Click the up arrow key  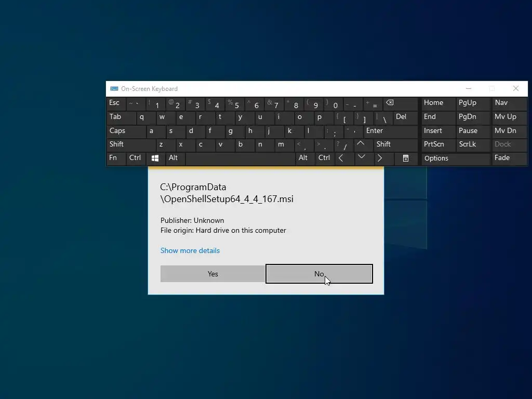[364, 145]
